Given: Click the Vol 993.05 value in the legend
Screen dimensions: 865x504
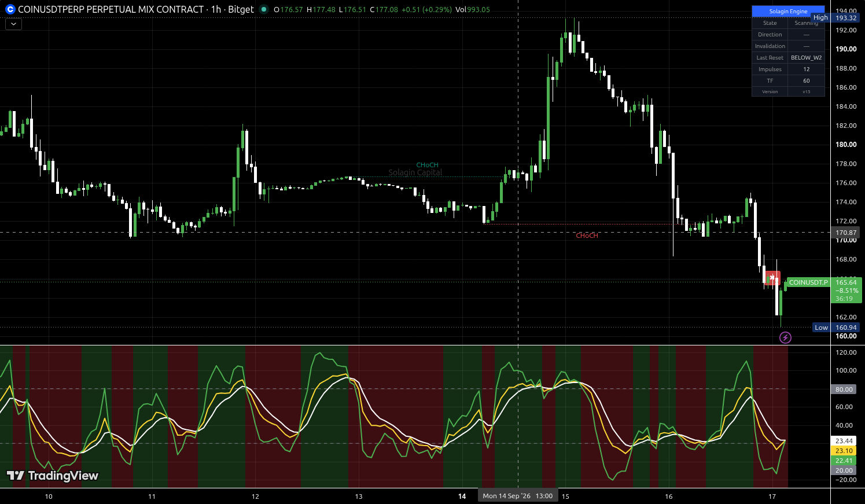Looking at the screenshot, I should tap(473, 10).
